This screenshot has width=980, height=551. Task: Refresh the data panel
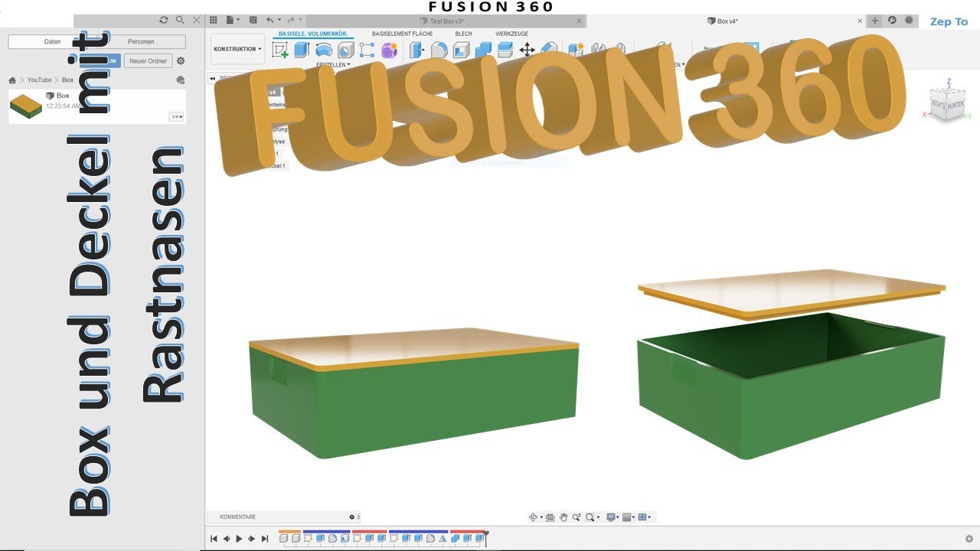coord(164,20)
